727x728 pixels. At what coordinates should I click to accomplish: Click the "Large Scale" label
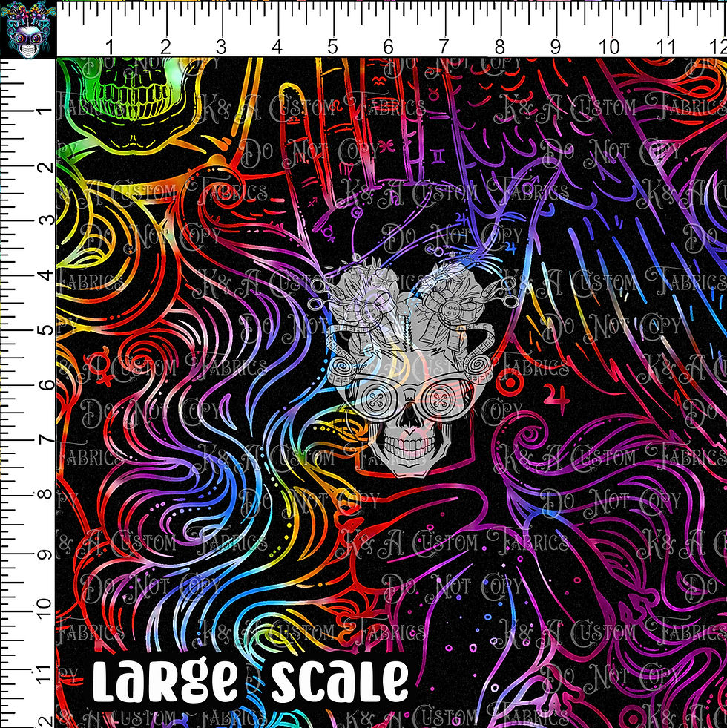click(x=251, y=681)
